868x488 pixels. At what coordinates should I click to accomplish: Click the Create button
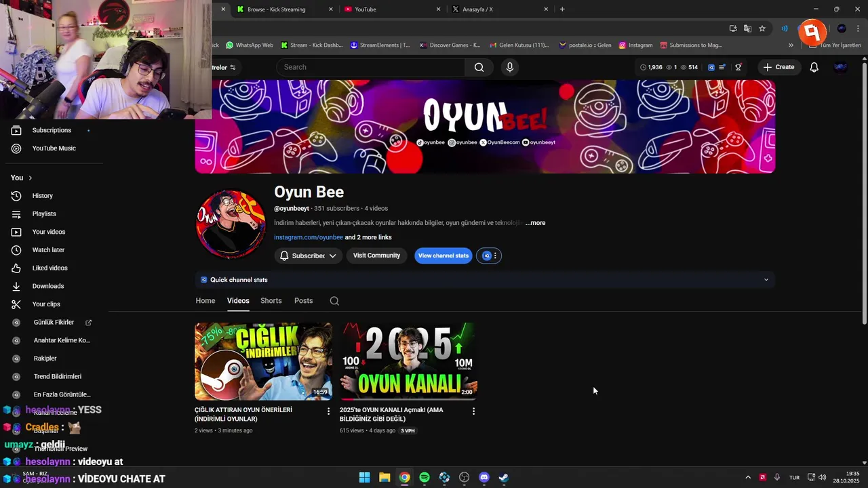coord(778,67)
